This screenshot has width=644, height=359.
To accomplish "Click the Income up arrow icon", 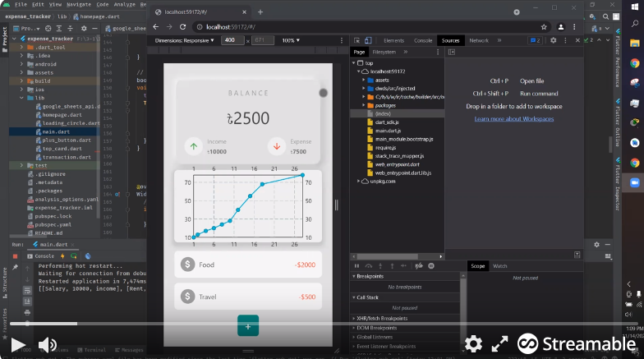I will point(194,146).
